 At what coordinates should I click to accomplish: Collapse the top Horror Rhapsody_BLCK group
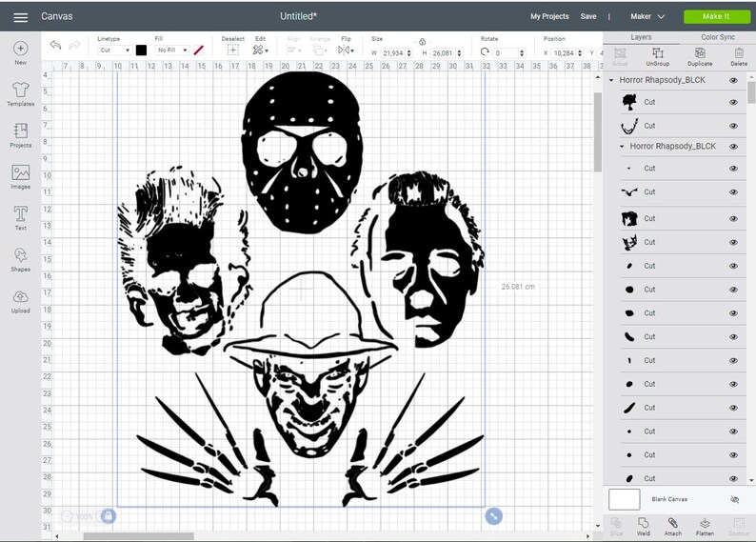pos(611,80)
